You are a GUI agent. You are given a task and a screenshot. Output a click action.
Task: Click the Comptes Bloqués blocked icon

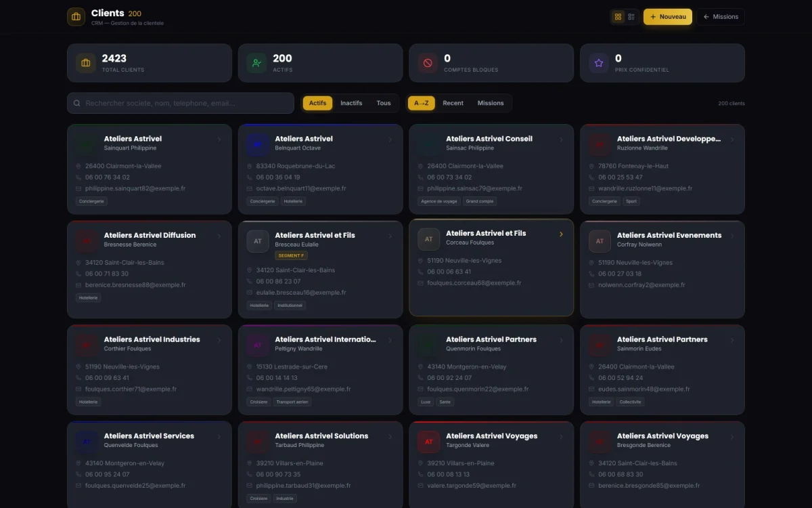click(428, 63)
